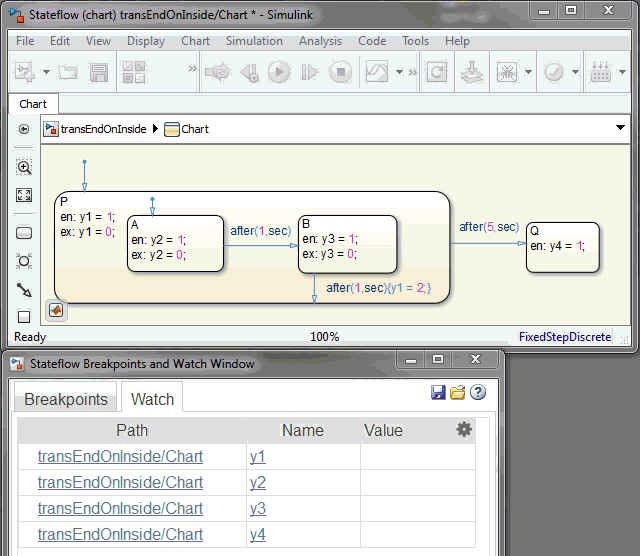
Task: Click the y1 variable link
Action: coord(258,457)
